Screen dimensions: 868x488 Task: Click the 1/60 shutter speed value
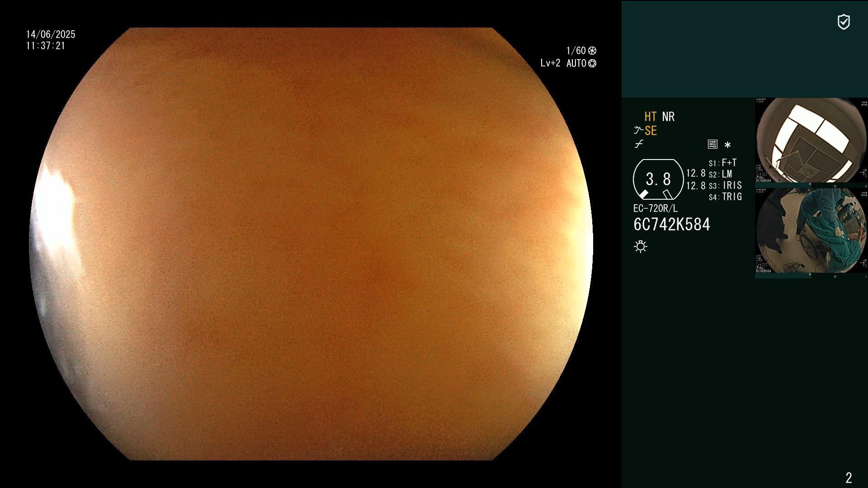click(576, 51)
